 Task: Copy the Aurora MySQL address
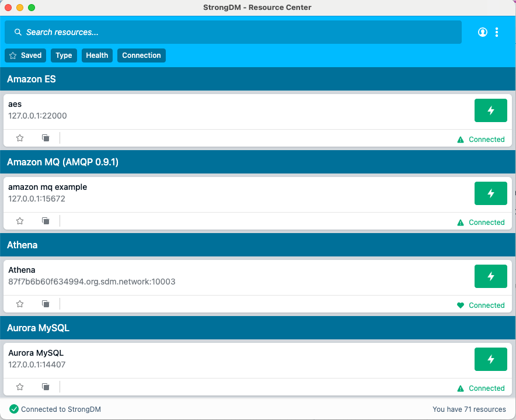click(x=46, y=387)
